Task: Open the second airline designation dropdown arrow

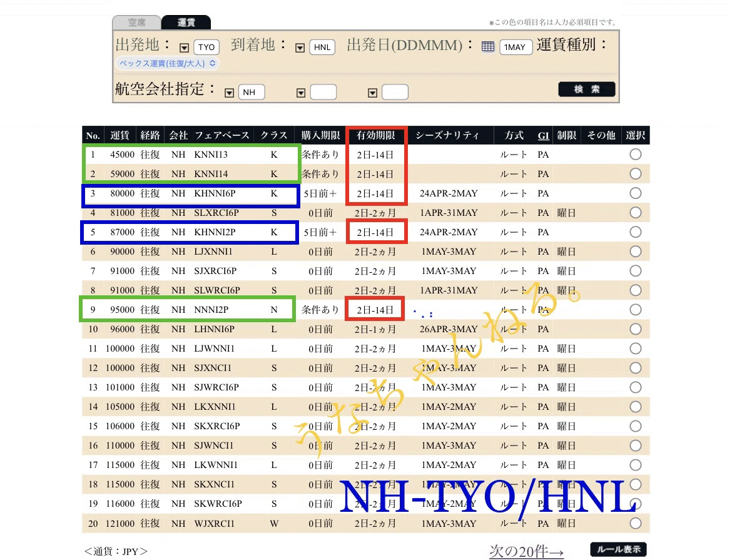Action: [301, 93]
